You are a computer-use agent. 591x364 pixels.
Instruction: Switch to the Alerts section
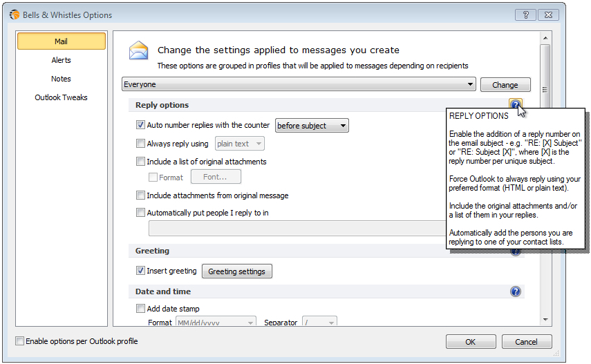point(61,60)
